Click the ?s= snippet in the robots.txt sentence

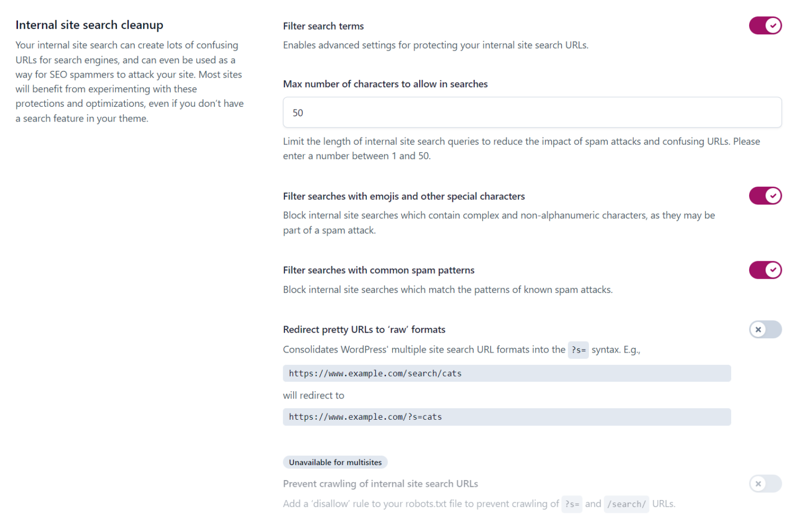tap(571, 504)
